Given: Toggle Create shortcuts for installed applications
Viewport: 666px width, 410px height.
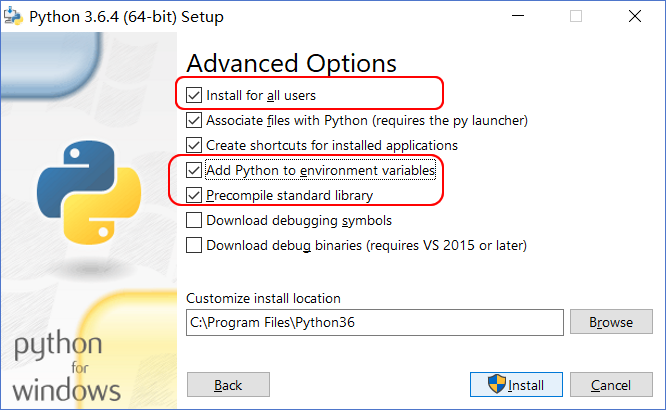Looking at the screenshot, I should [x=194, y=145].
